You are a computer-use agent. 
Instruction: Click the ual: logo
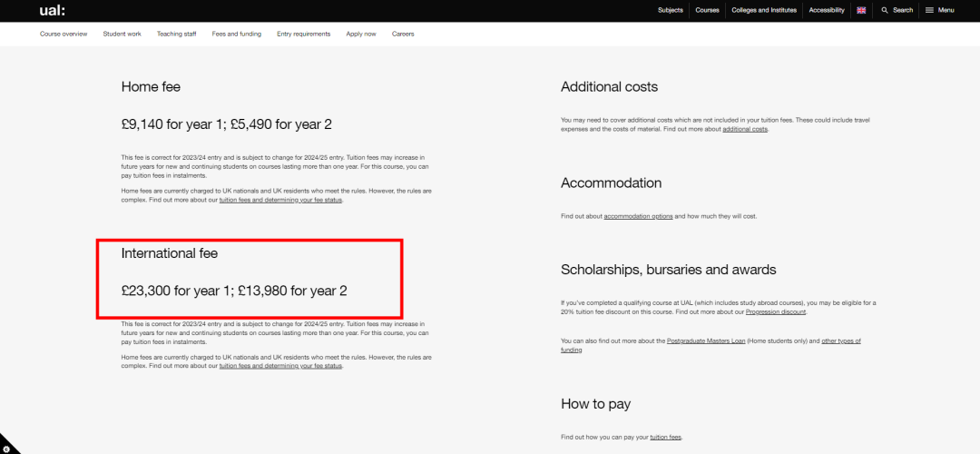[x=52, y=10]
